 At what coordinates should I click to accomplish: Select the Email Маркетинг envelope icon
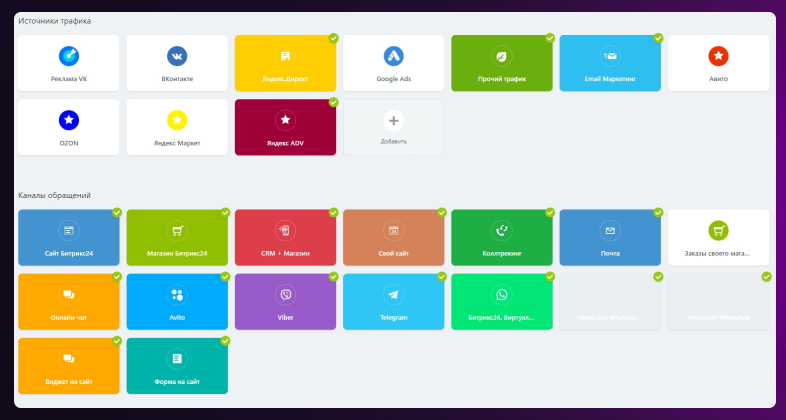pyautogui.click(x=610, y=56)
